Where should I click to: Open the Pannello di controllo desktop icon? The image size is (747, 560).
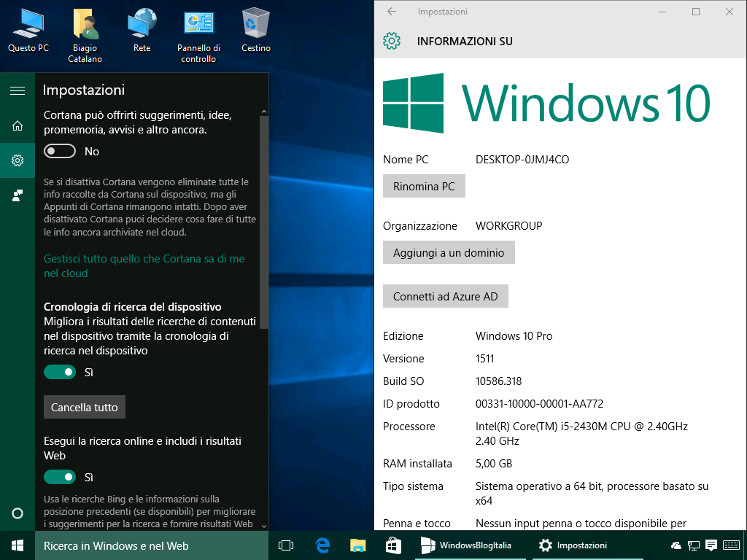198,35
